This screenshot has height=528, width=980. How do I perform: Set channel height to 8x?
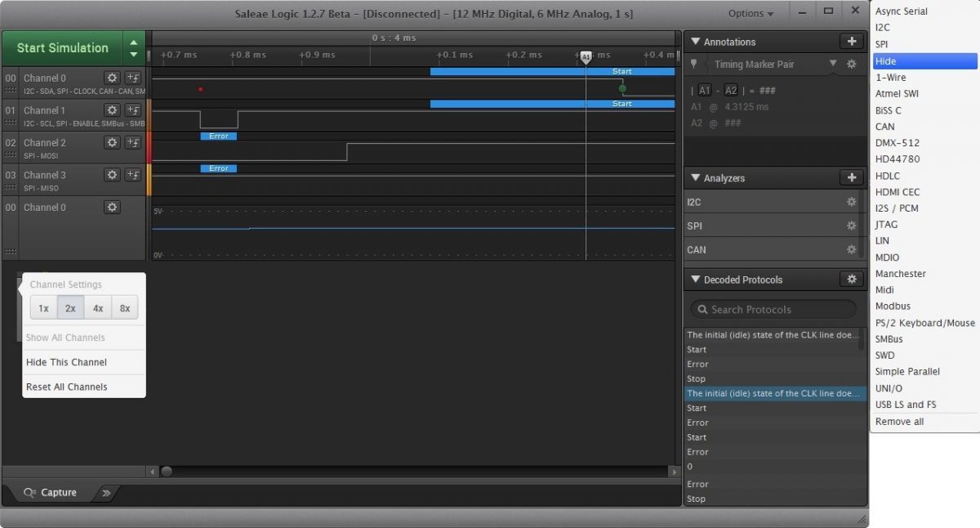[125, 308]
